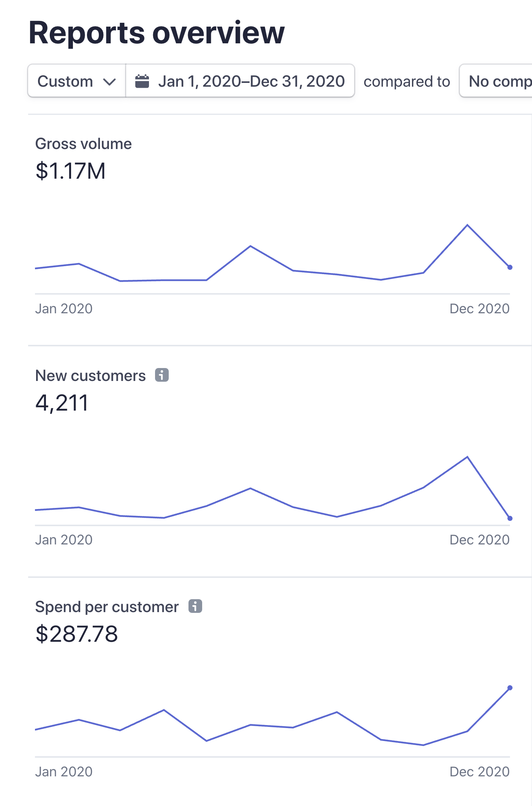Click the $287.78 spend per customer value
Screen dimensions: 532x806
pos(77,634)
